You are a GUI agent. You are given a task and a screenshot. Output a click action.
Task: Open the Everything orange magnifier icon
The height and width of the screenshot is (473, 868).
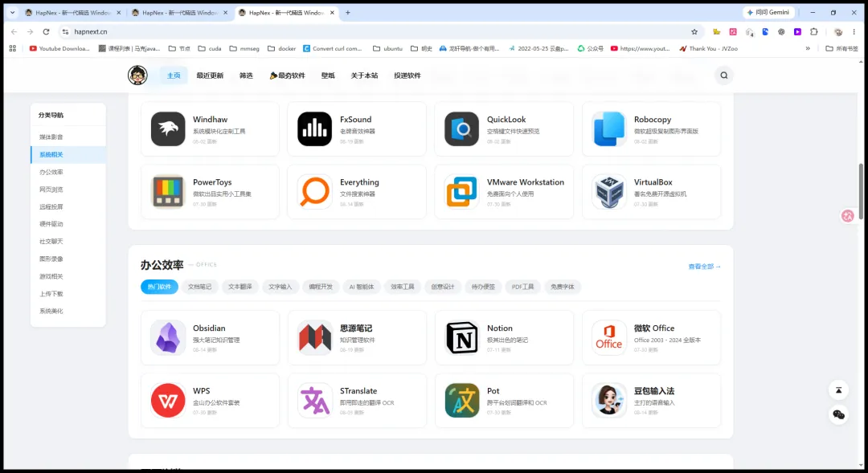point(314,191)
